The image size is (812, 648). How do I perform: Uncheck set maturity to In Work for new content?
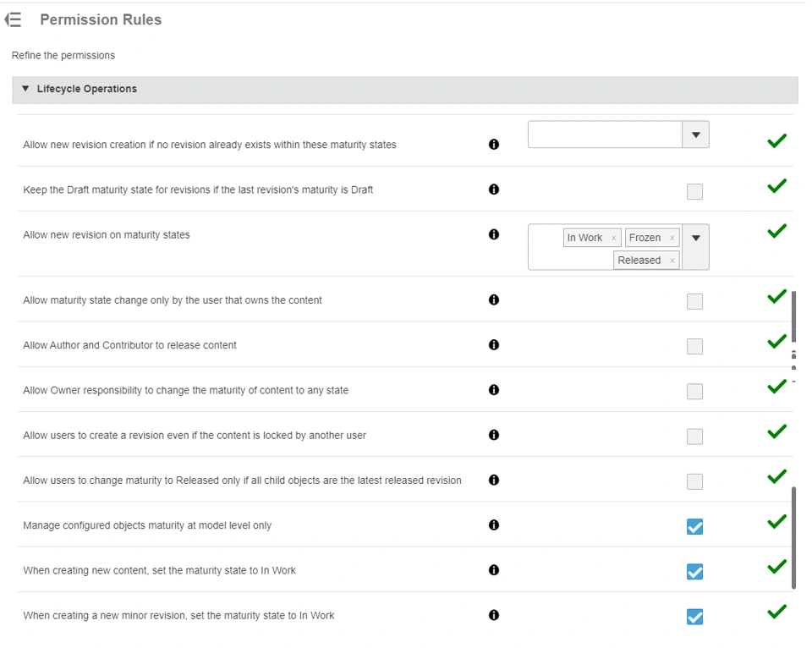coord(694,572)
